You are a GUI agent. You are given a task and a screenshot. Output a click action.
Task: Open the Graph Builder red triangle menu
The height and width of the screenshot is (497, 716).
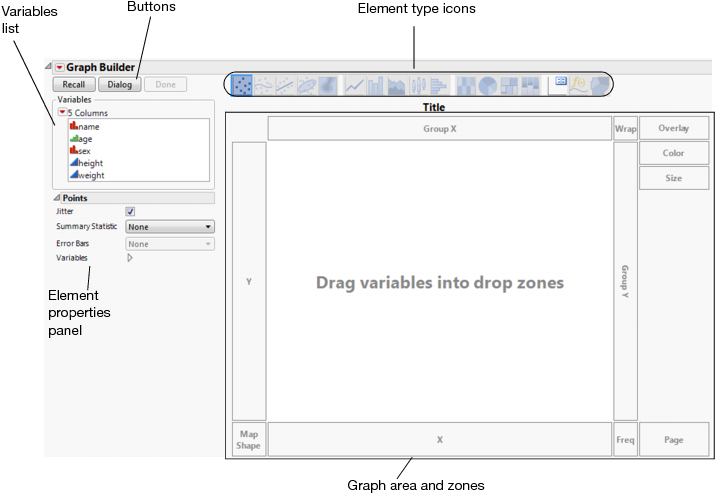[x=59, y=68]
